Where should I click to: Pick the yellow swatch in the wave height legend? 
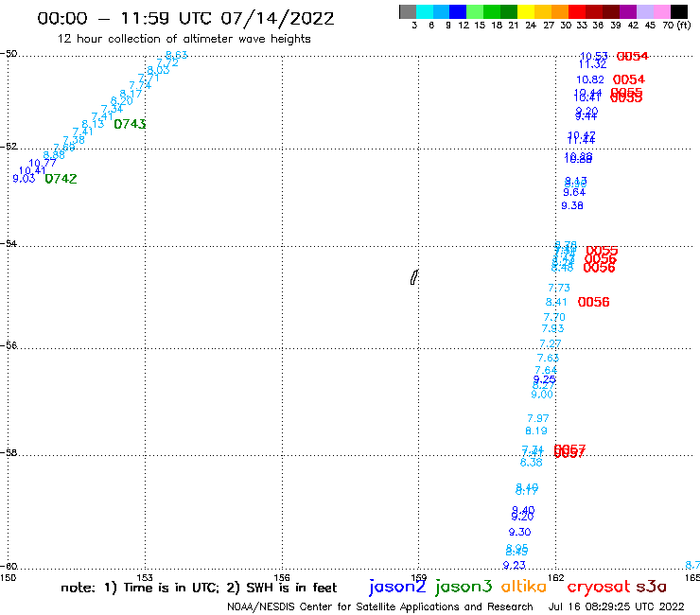(x=526, y=11)
